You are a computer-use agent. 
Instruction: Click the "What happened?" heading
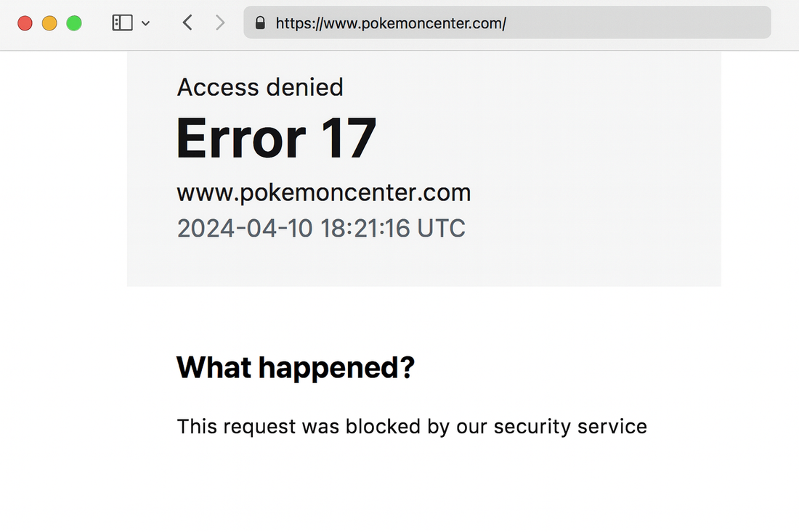[x=295, y=368]
